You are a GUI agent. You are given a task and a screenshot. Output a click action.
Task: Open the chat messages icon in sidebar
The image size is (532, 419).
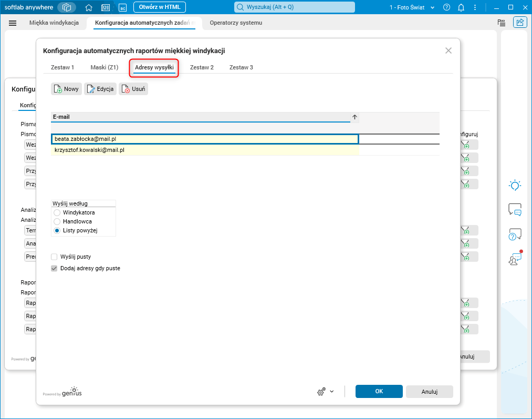(x=515, y=209)
